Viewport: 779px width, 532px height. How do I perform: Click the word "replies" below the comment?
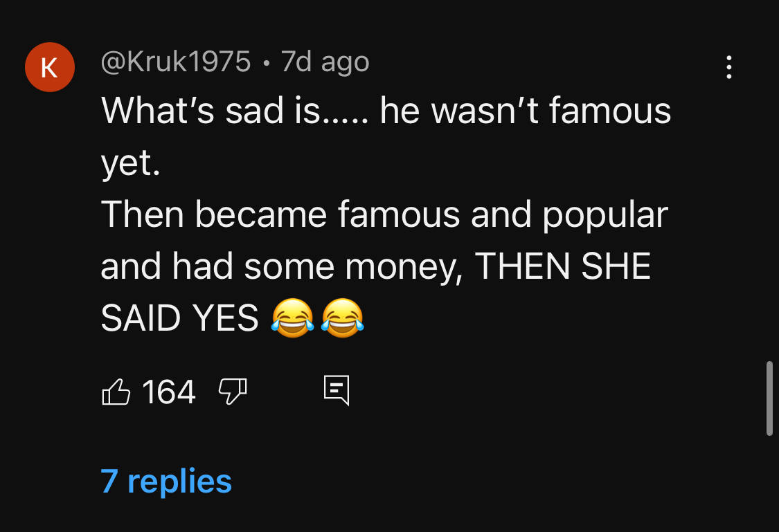tap(179, 482)
